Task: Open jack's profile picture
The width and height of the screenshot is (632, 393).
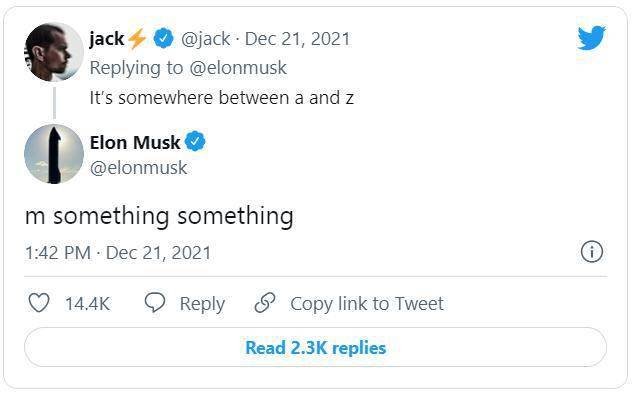Action: (x=54, y=52)
